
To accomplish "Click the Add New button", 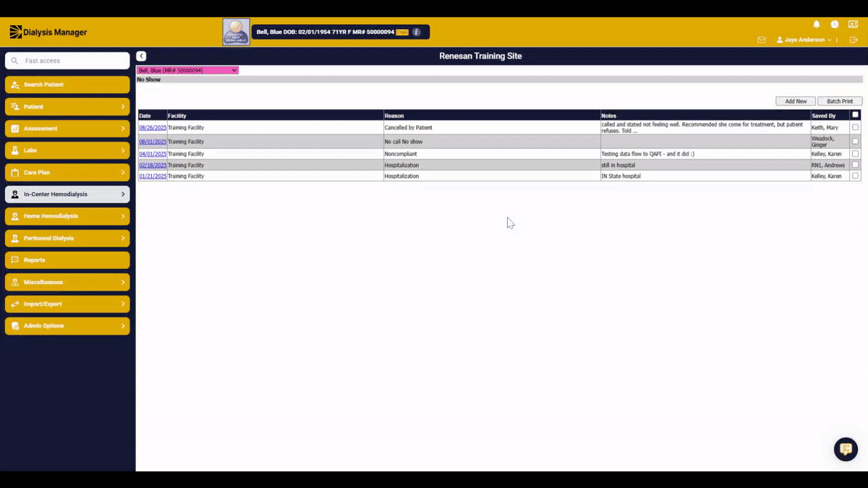I will click(796, 101).
